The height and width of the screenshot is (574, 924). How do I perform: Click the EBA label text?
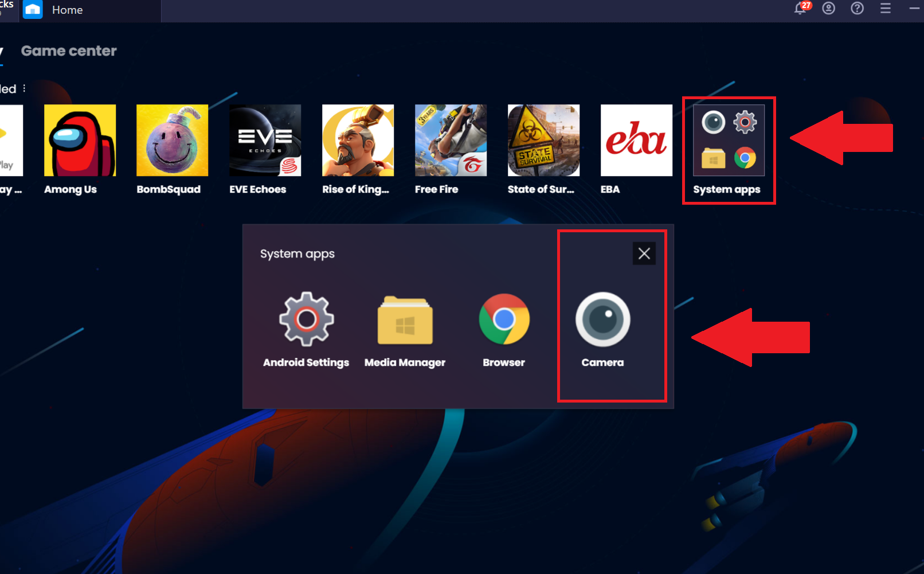click(610, 189)
